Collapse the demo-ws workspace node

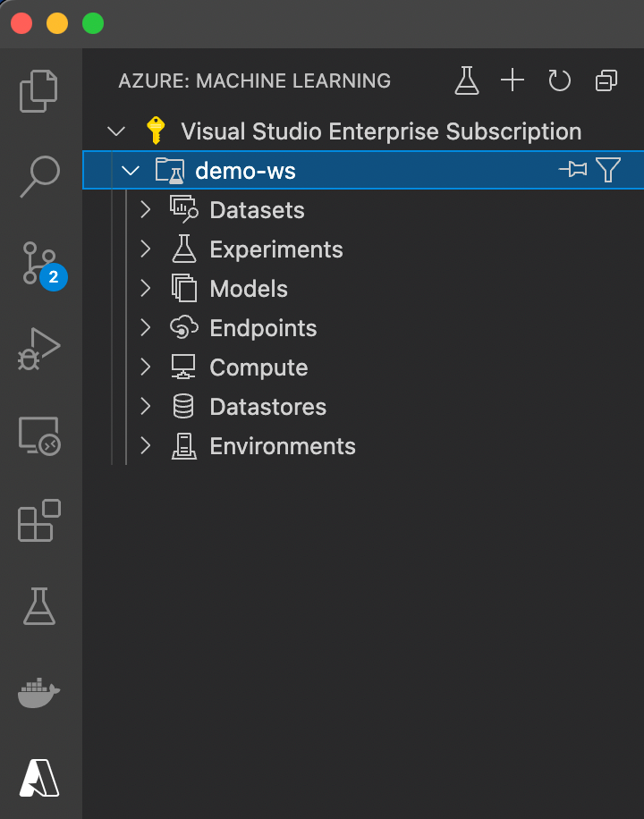coord(131,170)
